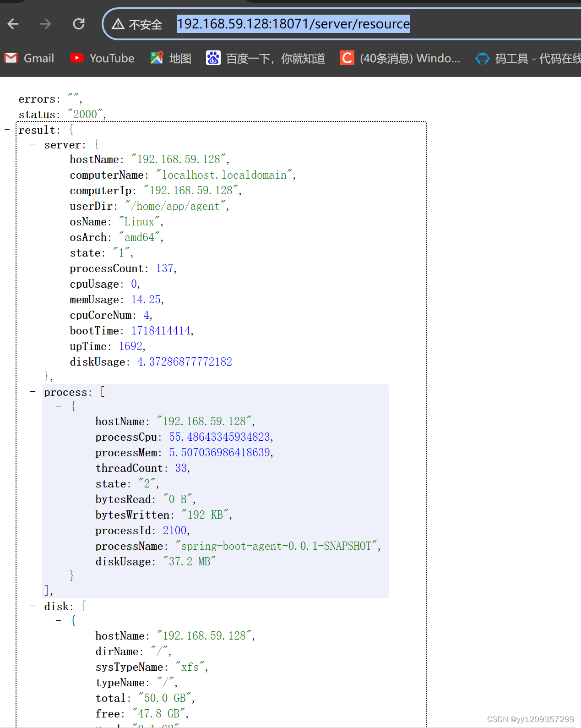Click bytesWritten value "192 KB"
581x728 pixels.
pos(205,515)
